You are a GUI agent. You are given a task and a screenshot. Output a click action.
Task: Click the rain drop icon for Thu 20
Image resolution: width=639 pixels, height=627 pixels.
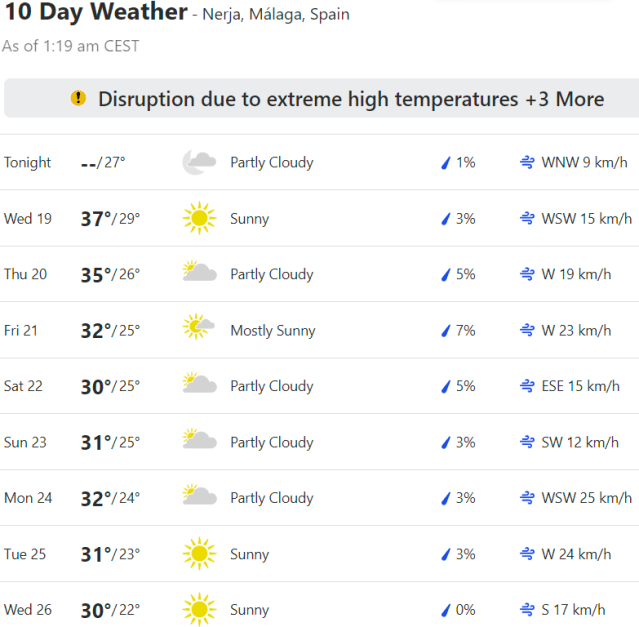click(x=446, y=274)
